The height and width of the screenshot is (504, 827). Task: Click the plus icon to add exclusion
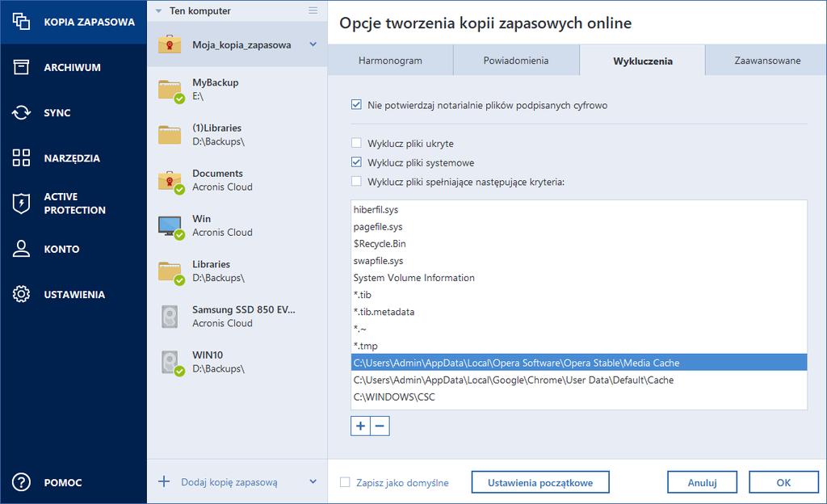(x=360, y=426)
